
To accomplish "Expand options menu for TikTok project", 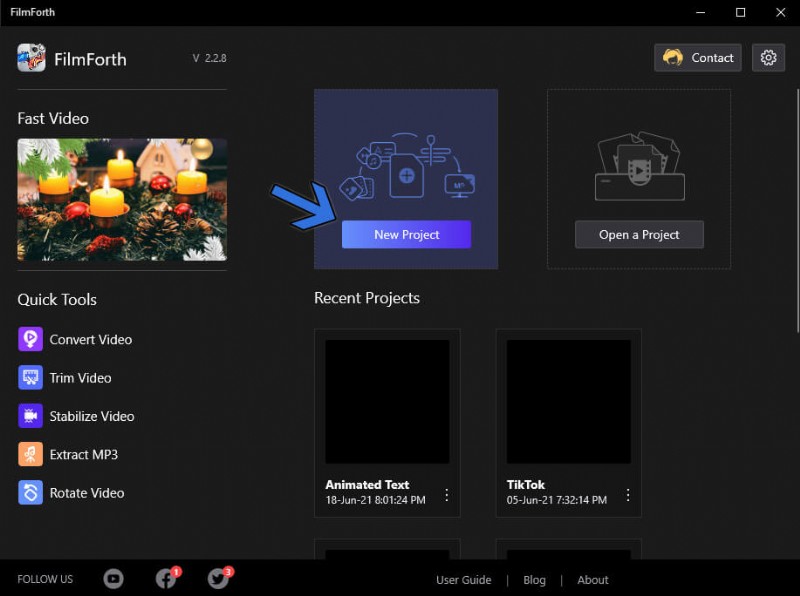I will pyautogui.click(x=628, y=495).
